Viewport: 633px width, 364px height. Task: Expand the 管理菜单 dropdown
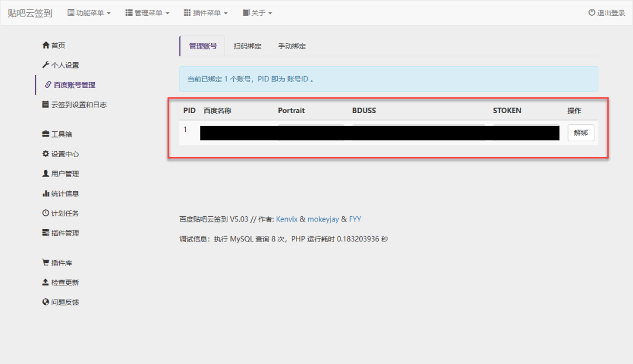coord(148,13)
